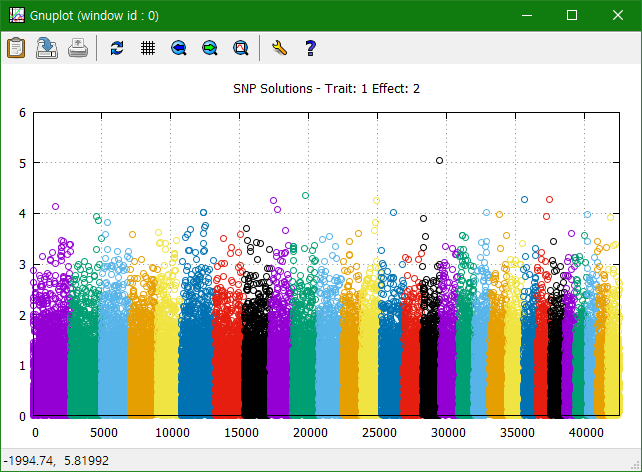Click the status bar coordinates '-1994.74, 5.81992'
Image resolution: width=642 pixels, height=472 pixels.
click(x=56, y=461)
